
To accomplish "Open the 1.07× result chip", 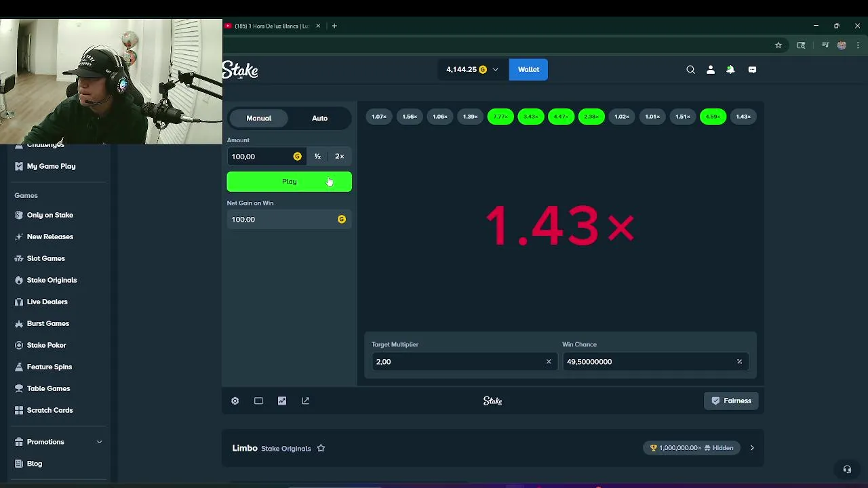I will point(379,117).
